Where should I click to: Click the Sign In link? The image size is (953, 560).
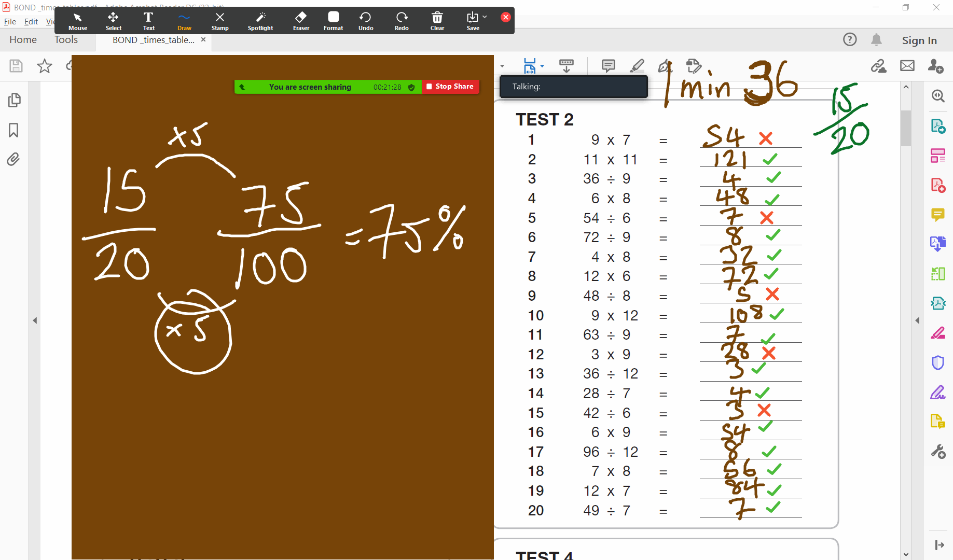919,40
